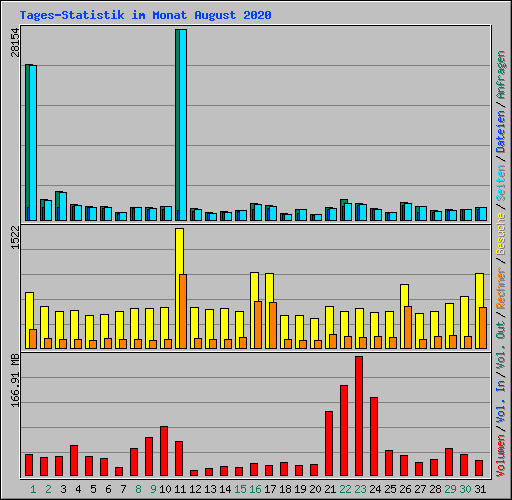The width and height of the screenshot is (512, 500).
Task: Click the tallest red volume bar, day 23
Action: pyautogui.click(x=359, y=416)
